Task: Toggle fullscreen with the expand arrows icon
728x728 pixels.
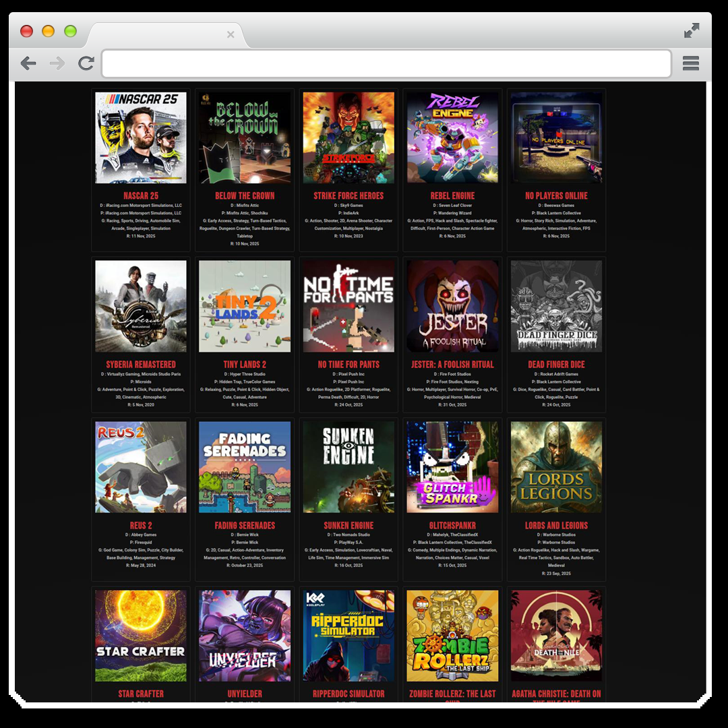Action: [692, 31]
